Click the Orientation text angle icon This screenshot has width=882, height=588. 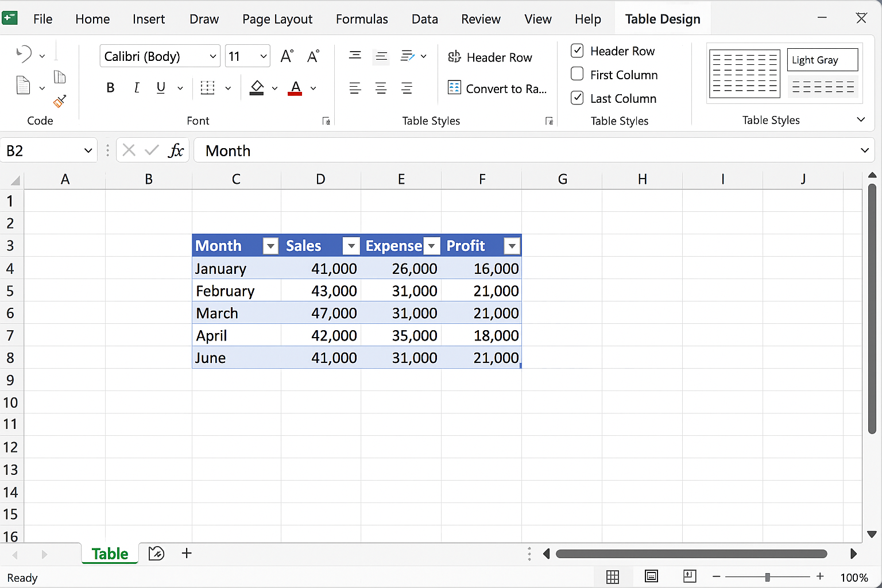(x=408, y=56)
